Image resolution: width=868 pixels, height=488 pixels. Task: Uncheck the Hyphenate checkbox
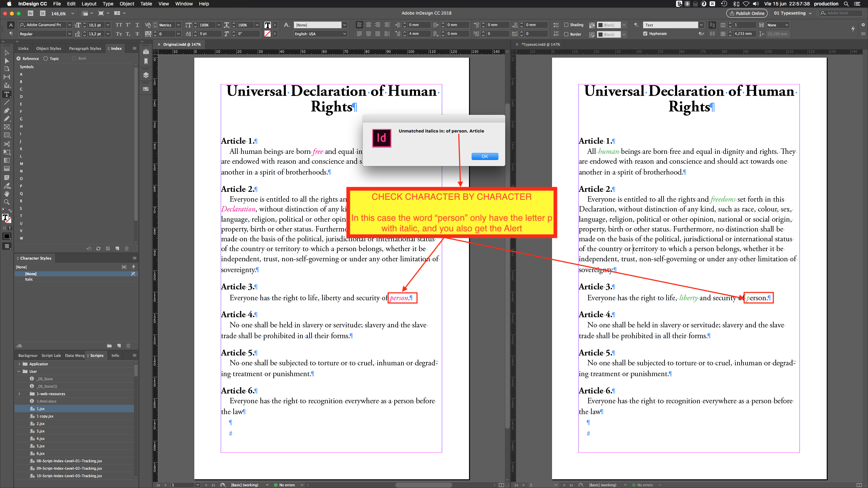[645, 34]
